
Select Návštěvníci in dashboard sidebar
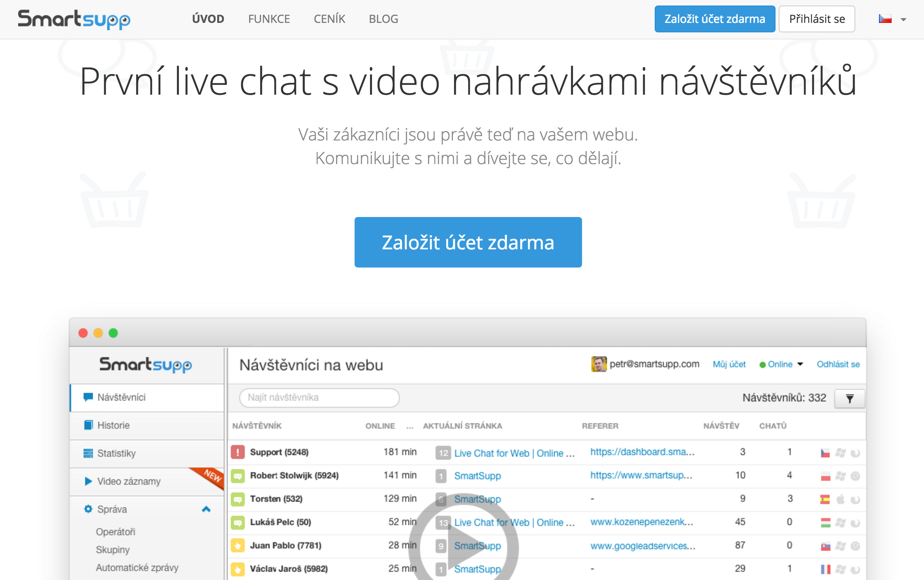pyautogui.click(x=147, y=397)
